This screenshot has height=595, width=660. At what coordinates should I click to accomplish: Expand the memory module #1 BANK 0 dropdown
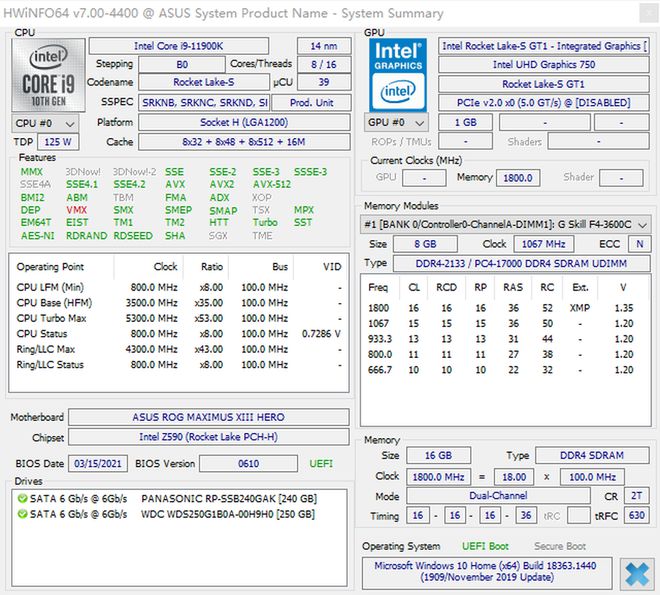point(505,225)
